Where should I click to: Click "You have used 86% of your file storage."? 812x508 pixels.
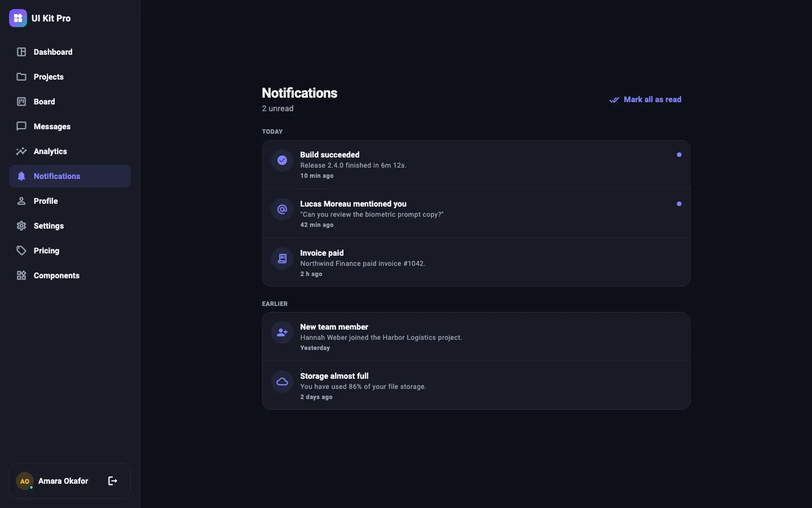click(x=363, y=387)
